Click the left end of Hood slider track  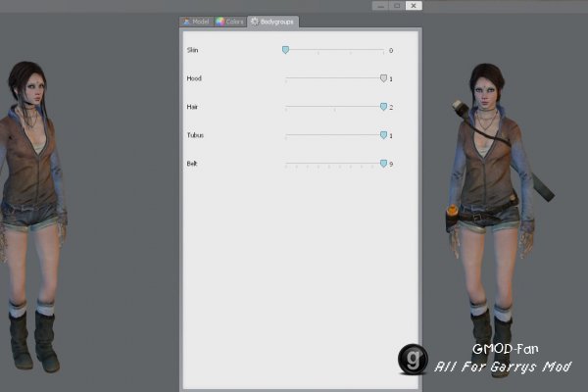(286, 78)
